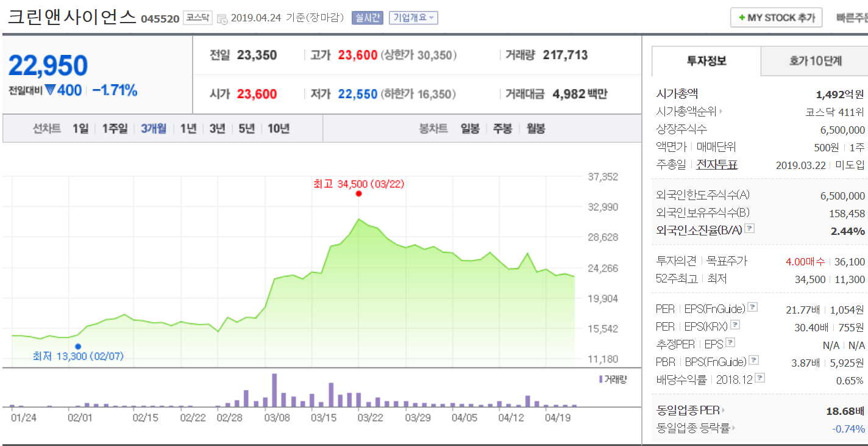Click the calendar icon before 2019.04.24
Viewport: 868px width, 446px height.
(x=222, y=18)
